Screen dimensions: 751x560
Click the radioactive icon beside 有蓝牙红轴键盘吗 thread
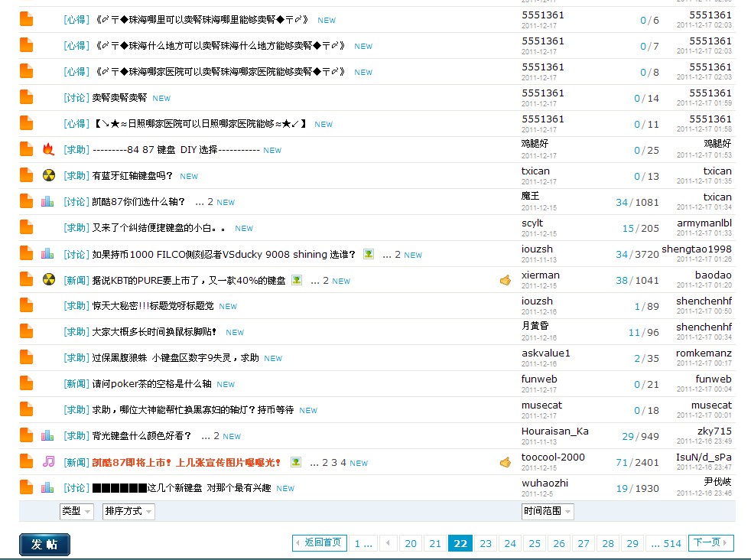(48, 176)
